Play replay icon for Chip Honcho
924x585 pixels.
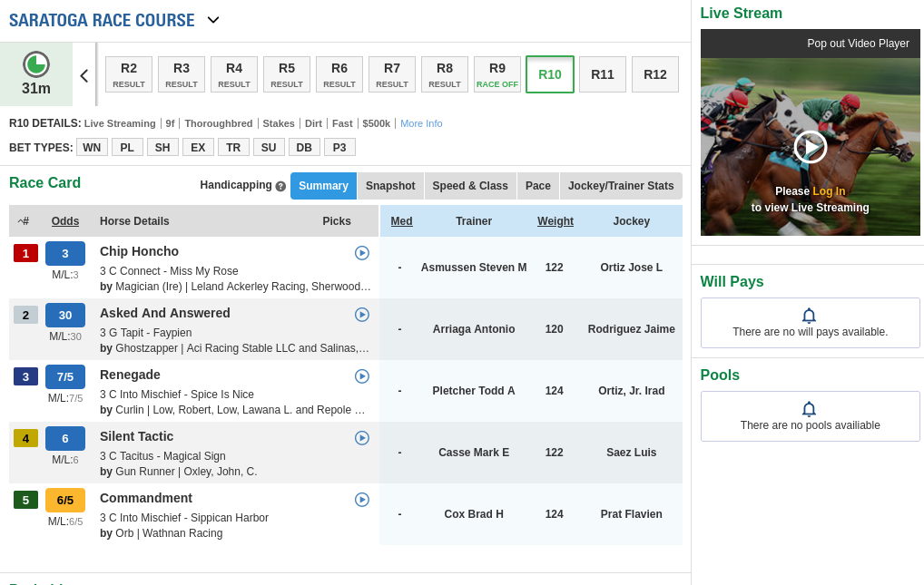(x=362, y=253)
